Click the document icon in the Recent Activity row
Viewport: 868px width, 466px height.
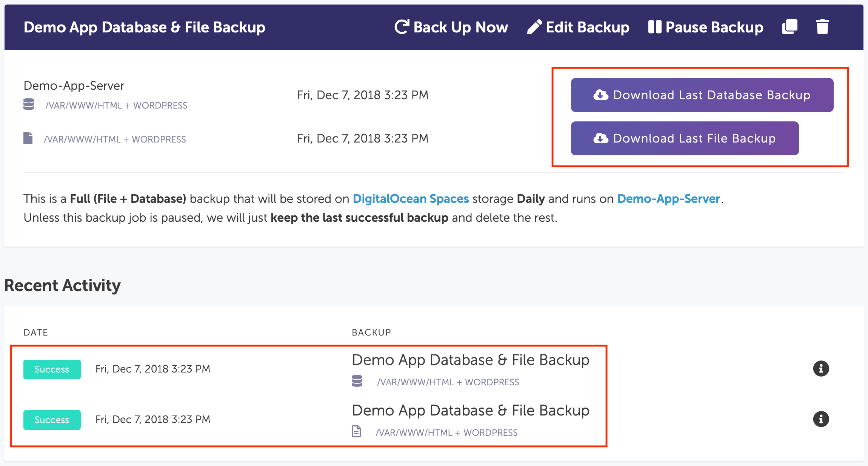click(x=356, y=431)
